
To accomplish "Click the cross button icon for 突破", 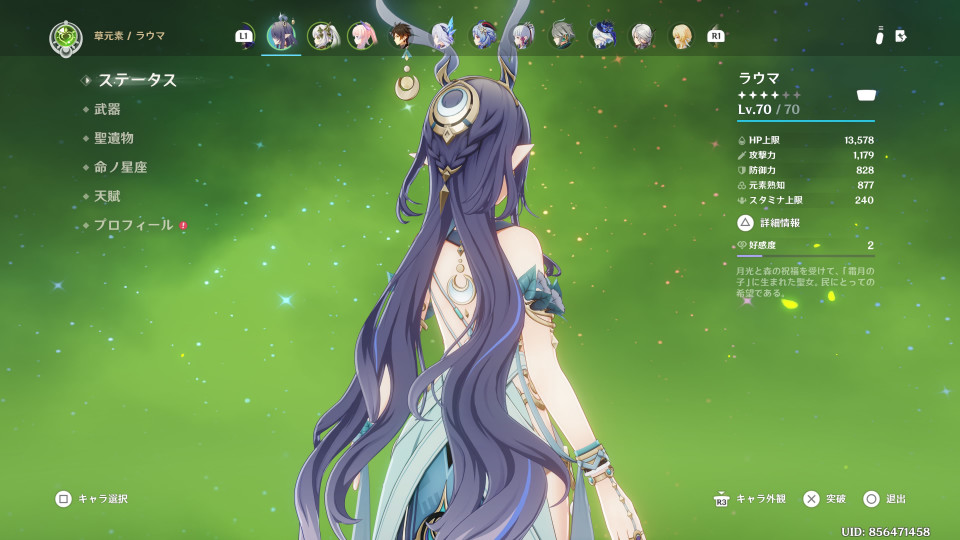I will (x=811, y=499).
